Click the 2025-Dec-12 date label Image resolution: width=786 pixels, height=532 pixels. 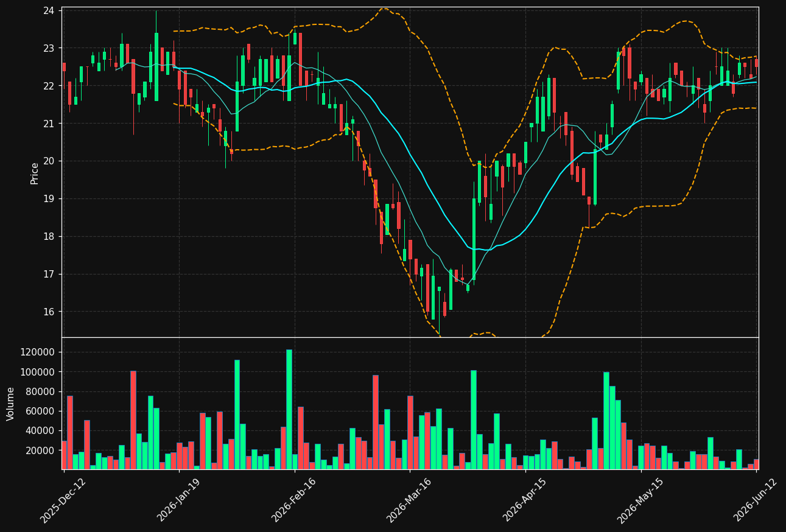pyautogui.click(x=63, y=500)
